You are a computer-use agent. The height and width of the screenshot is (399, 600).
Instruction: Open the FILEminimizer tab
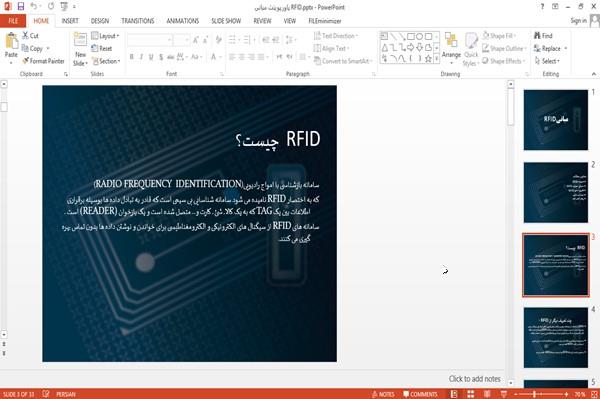(x=325, y=21)
